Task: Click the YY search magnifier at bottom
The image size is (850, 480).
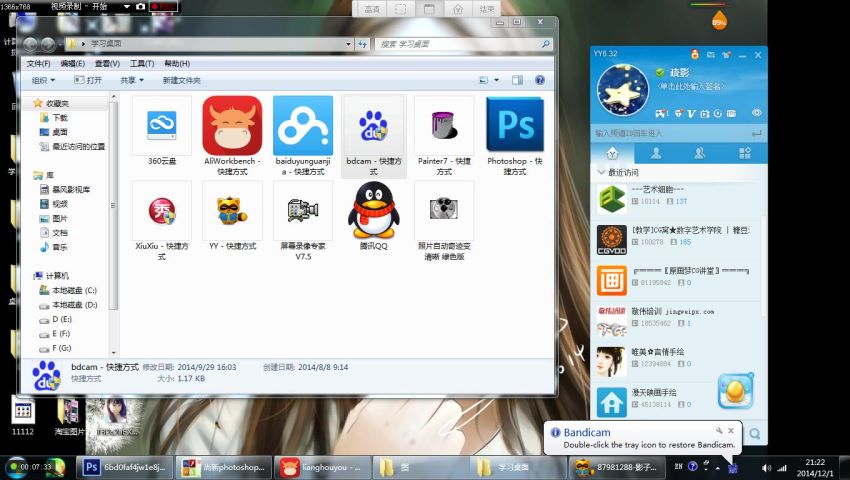Action: (x=755, y=433)
